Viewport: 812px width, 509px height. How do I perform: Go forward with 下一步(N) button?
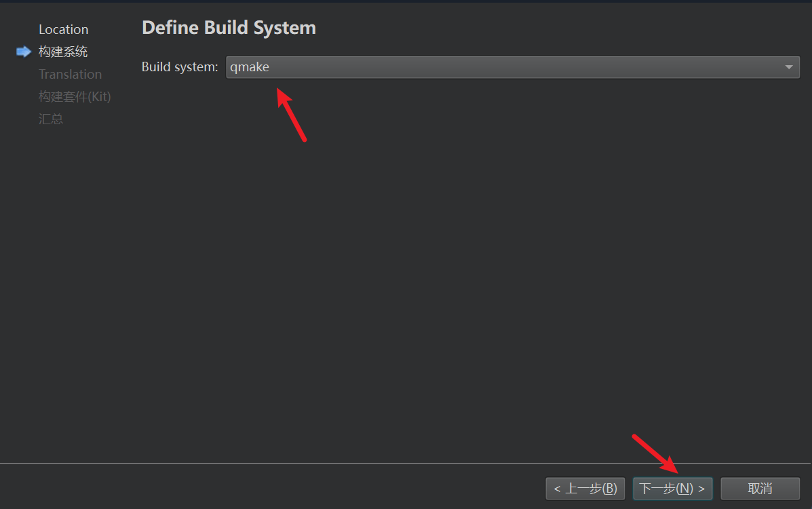[673, 488]
